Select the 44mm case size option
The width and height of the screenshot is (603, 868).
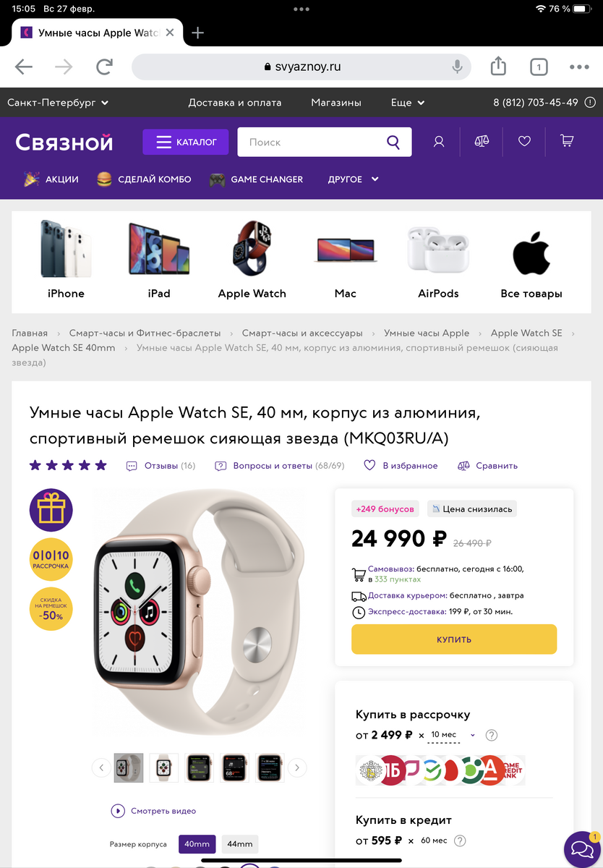240,844
